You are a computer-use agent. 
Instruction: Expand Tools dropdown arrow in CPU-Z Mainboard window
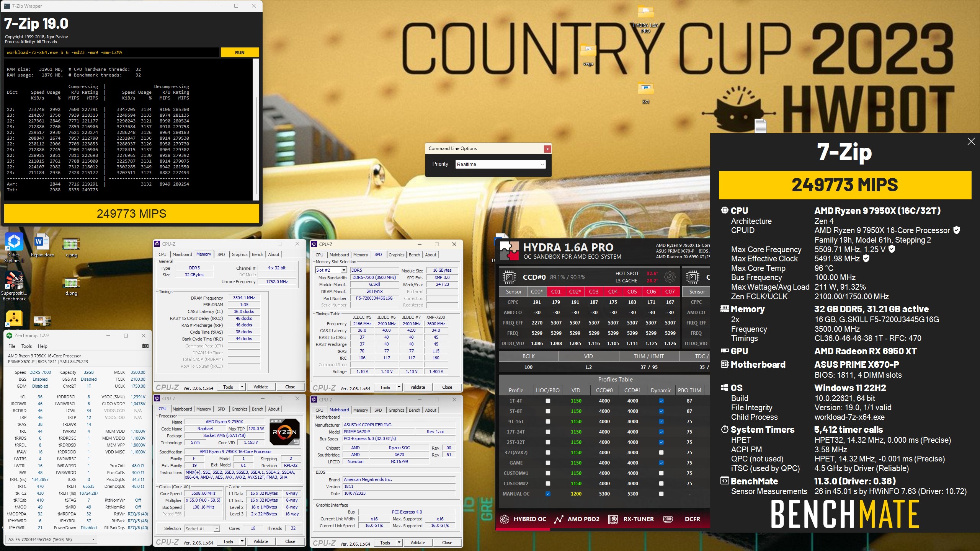pos(399,543)
